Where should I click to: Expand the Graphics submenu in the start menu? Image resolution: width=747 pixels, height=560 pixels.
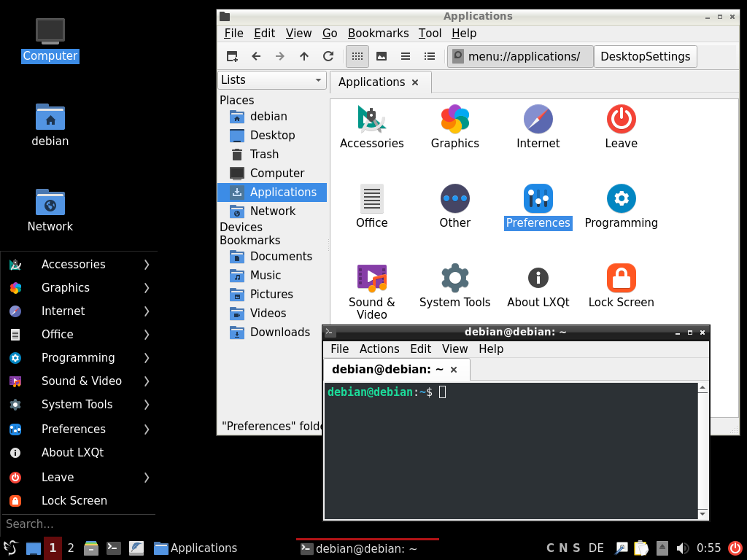[x=66, y=287]
